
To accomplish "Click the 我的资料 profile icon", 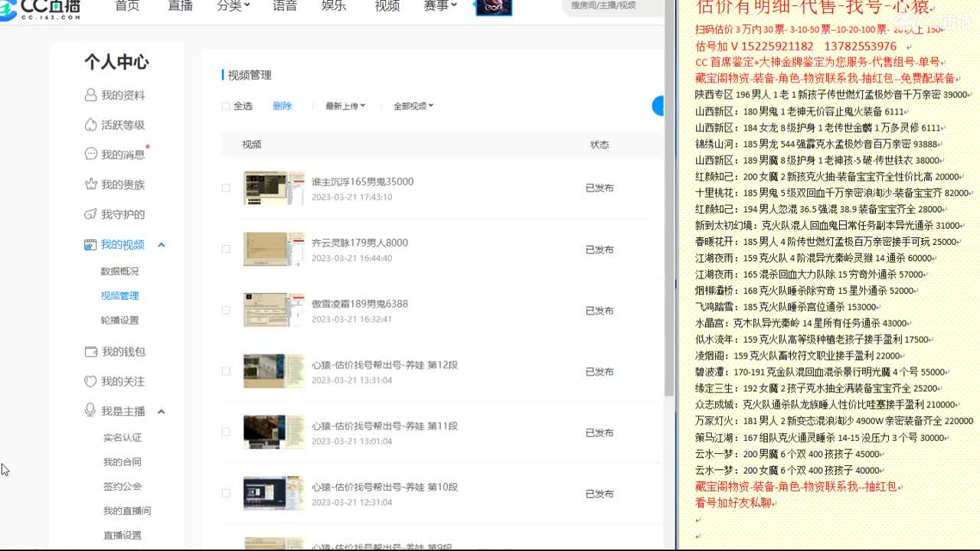I will pyautogui.click(x=90, y=95).
